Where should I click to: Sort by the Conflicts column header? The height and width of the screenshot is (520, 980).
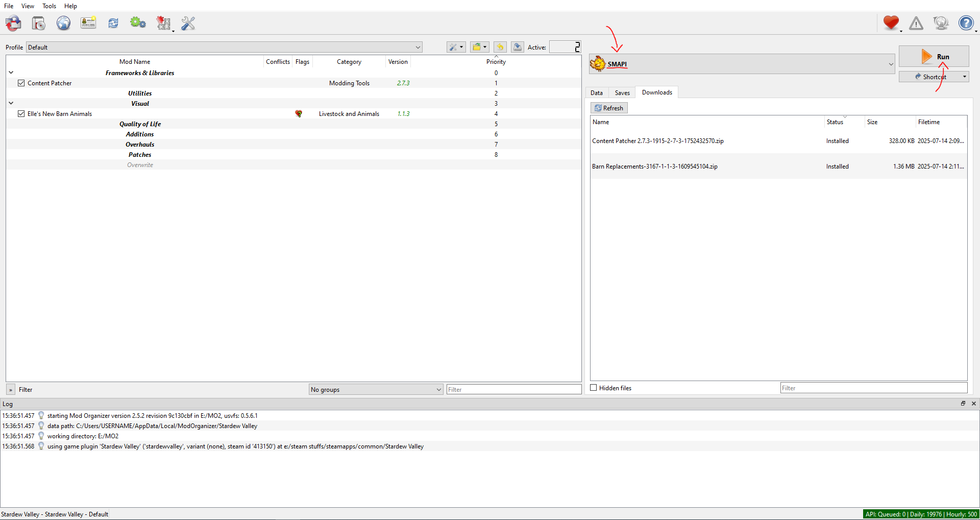(x=278, y=62)
